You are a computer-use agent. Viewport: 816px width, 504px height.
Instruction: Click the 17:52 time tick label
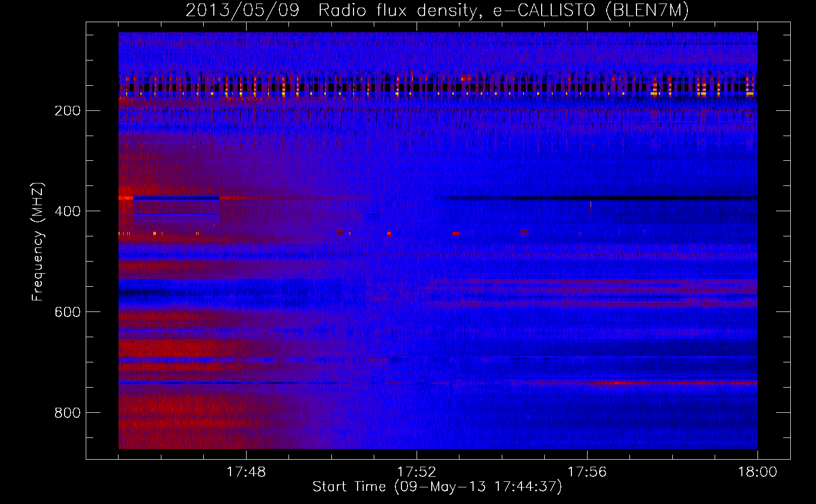pyautogui.click(x=417, y=472)
